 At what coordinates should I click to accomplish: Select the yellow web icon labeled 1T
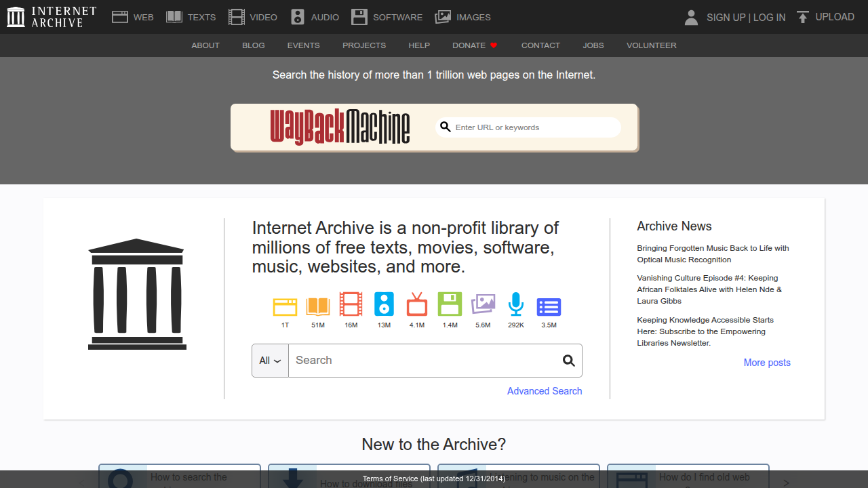285,306
